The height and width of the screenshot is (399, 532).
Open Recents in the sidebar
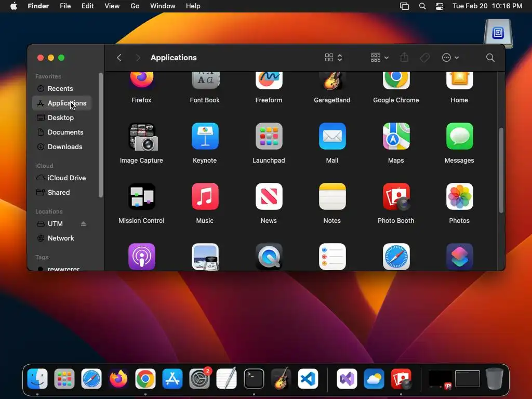[x=62, y=88]
